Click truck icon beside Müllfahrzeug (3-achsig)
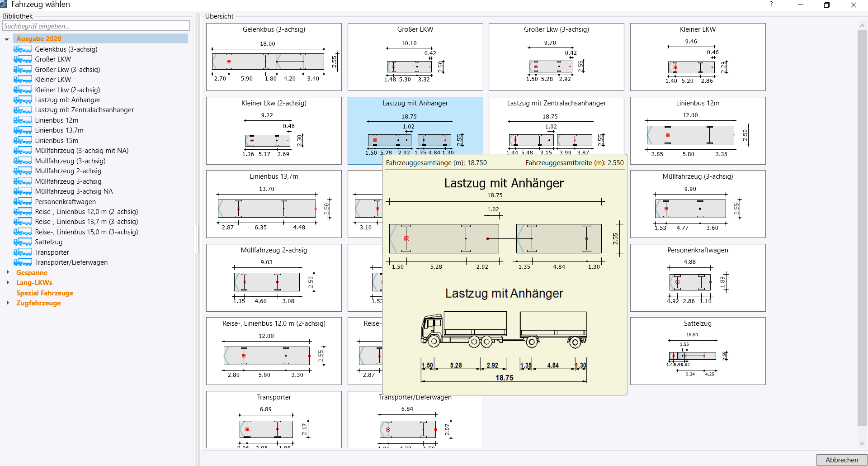The image size is (868, 466). pyautogui.click(x=23, y=161)
